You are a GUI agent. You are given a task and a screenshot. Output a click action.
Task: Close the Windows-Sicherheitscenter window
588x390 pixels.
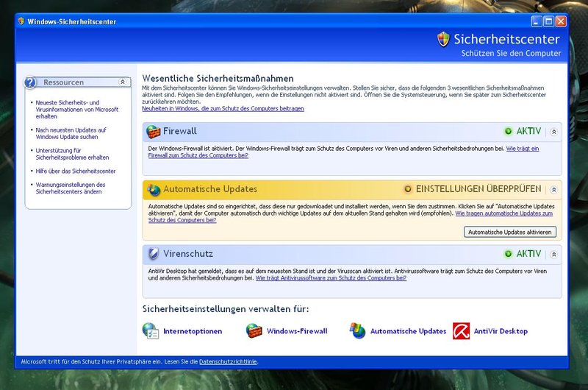561,21
